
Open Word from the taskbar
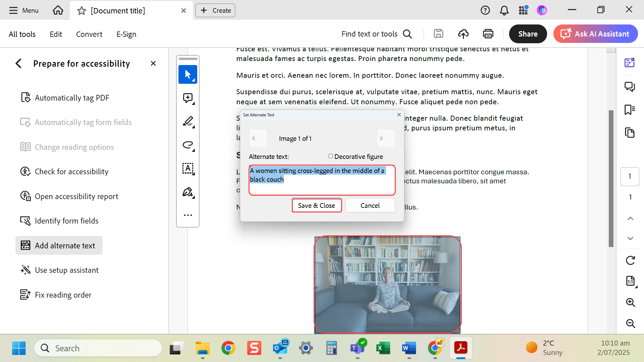pyautogui.click(x=409, y=348)
